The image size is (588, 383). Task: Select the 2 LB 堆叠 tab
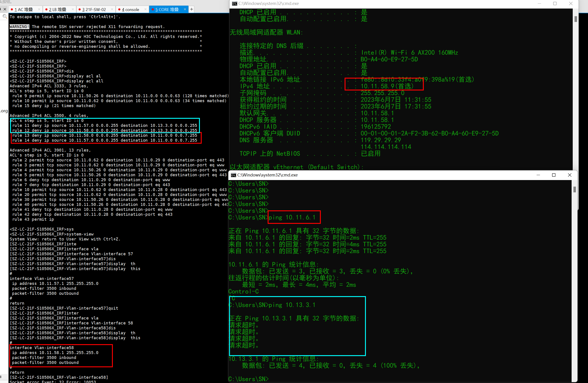[57, 9]
